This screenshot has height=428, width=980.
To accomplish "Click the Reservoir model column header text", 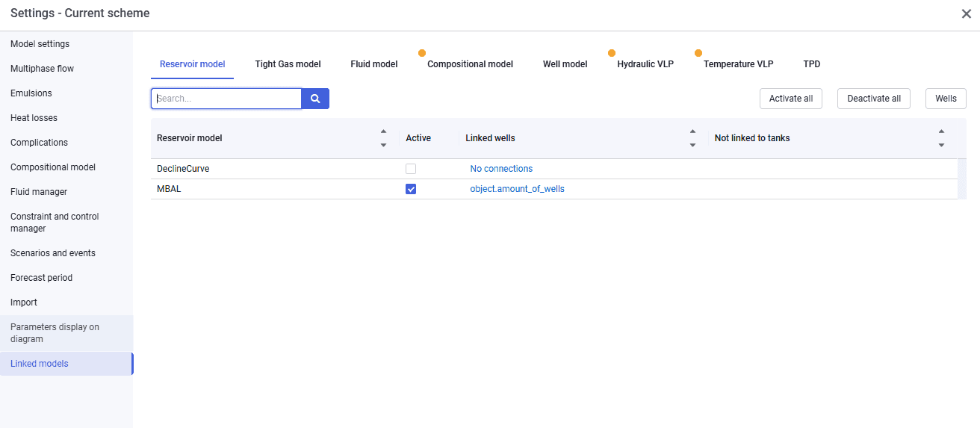I will click(190, 138).
